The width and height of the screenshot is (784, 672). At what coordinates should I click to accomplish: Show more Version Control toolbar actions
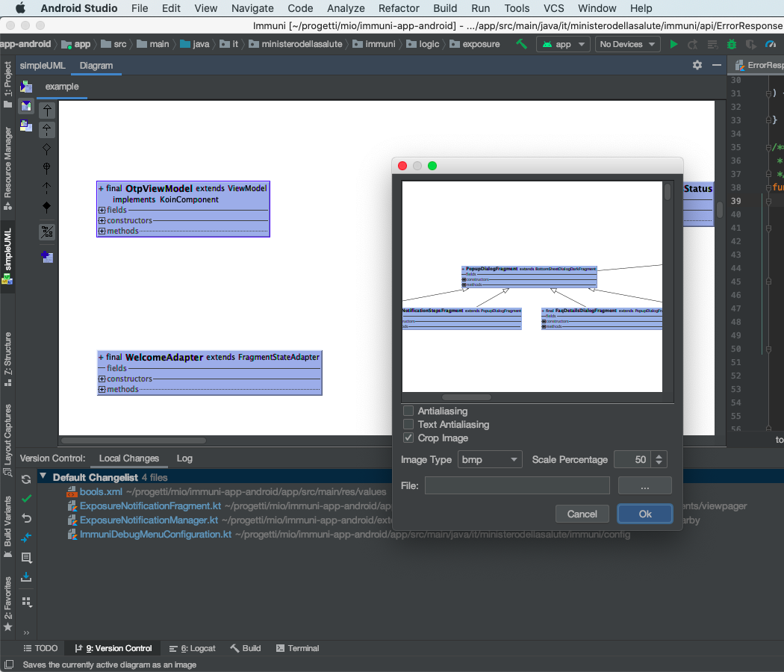[26, 632]
